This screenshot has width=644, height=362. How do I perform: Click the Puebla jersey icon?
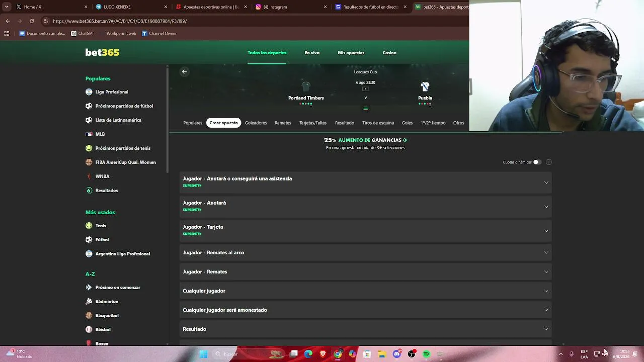pyautogui.click(x=425, y=86)
